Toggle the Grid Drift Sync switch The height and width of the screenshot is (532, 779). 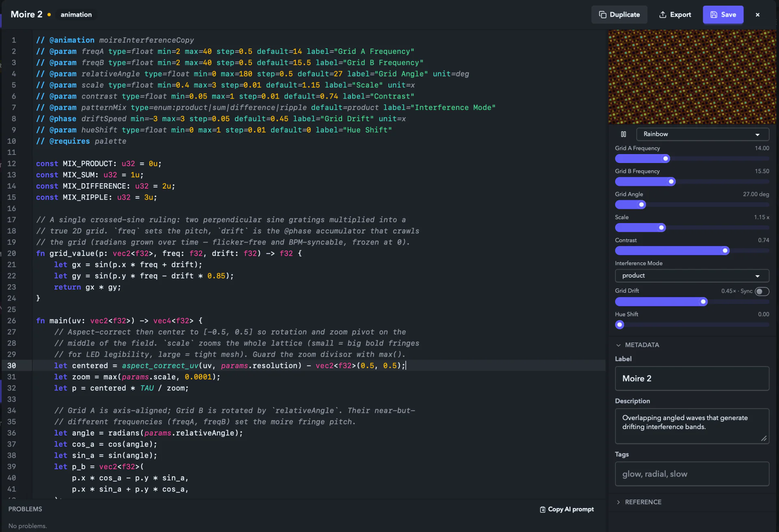(762, 291)
